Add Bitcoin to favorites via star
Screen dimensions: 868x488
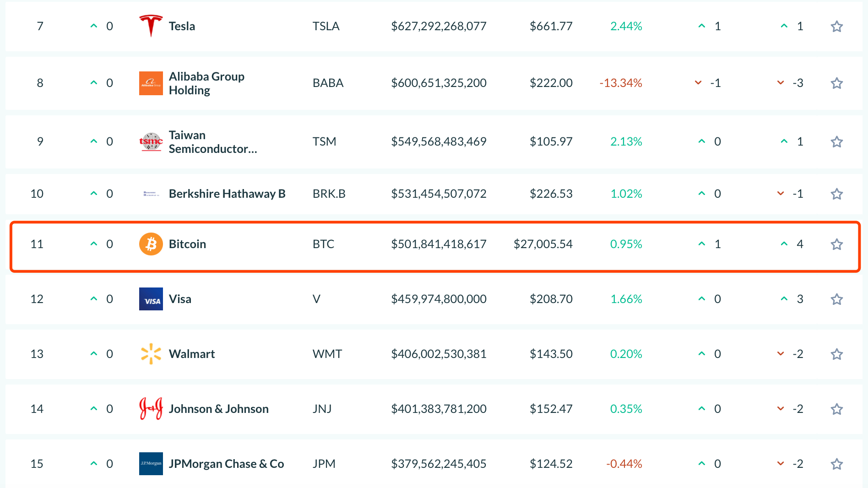[837, 244]
